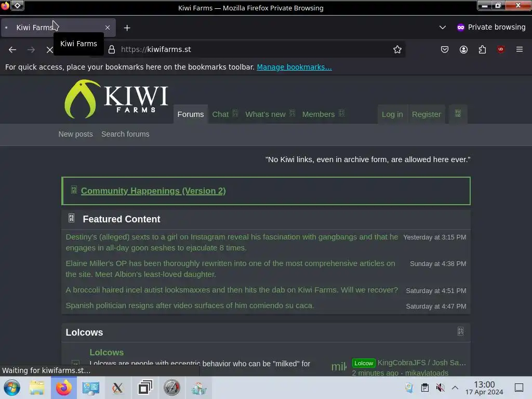Expand the Members submenu icon
This screenshot has height=399, width=532.
[x=342, y=113]
